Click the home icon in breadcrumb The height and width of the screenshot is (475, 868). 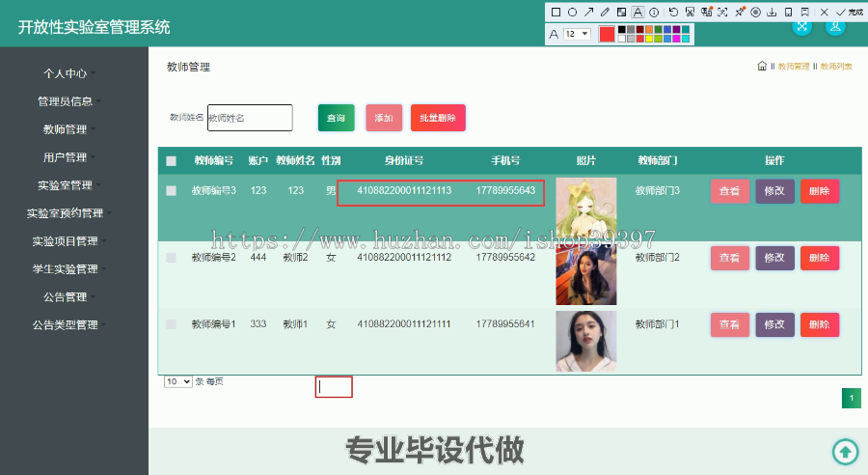click(x=762, y=66)
